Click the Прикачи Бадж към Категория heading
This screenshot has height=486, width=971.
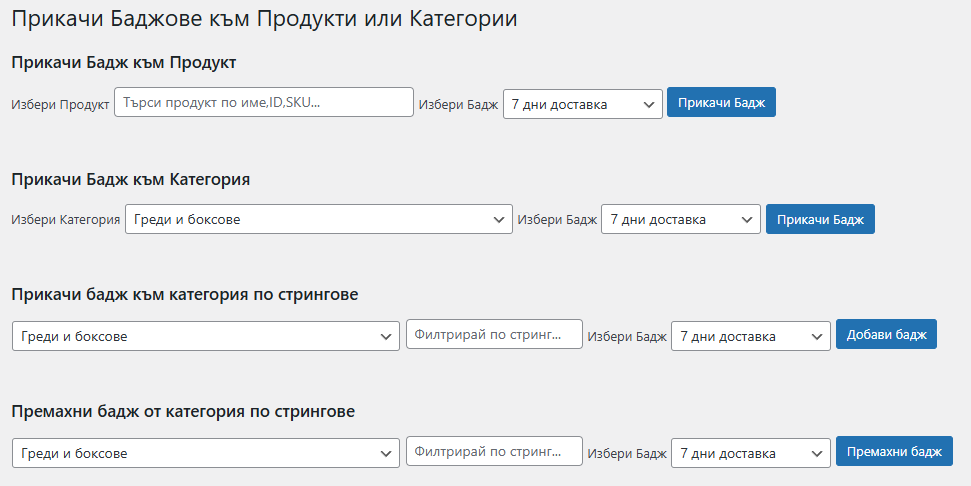click(x=131, y=180)
